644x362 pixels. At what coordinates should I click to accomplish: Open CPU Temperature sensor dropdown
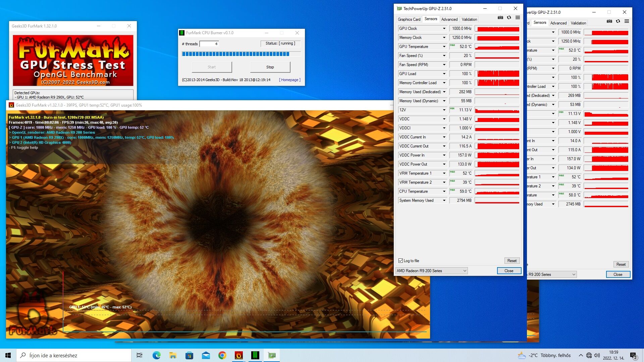coord(444,191)
